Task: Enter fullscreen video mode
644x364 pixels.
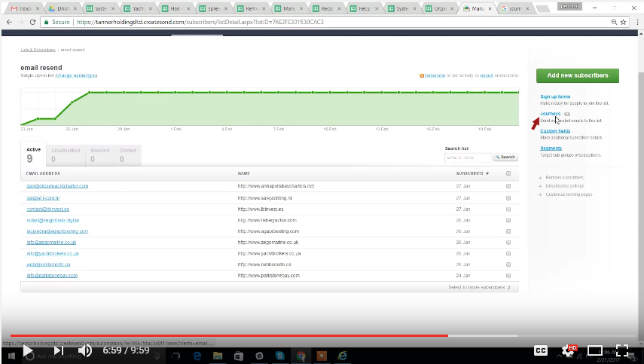Action: (x=622, y=350)
